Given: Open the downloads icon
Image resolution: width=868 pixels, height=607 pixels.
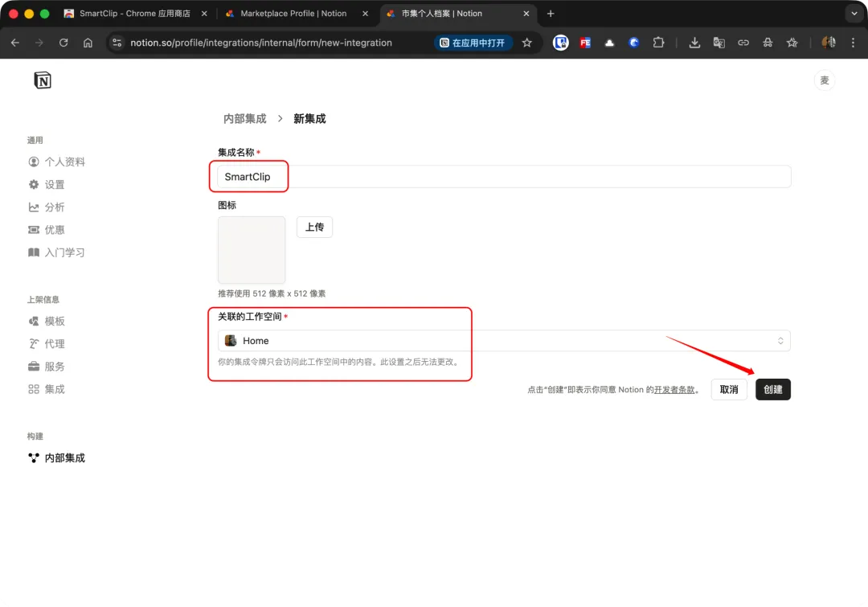Looking at the screenshot, I should coord(694,43).
